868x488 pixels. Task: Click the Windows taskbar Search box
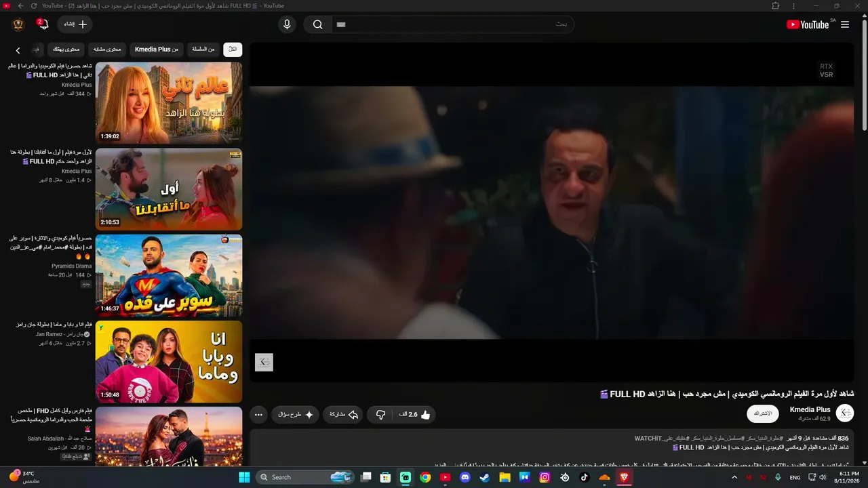[305, 477]
